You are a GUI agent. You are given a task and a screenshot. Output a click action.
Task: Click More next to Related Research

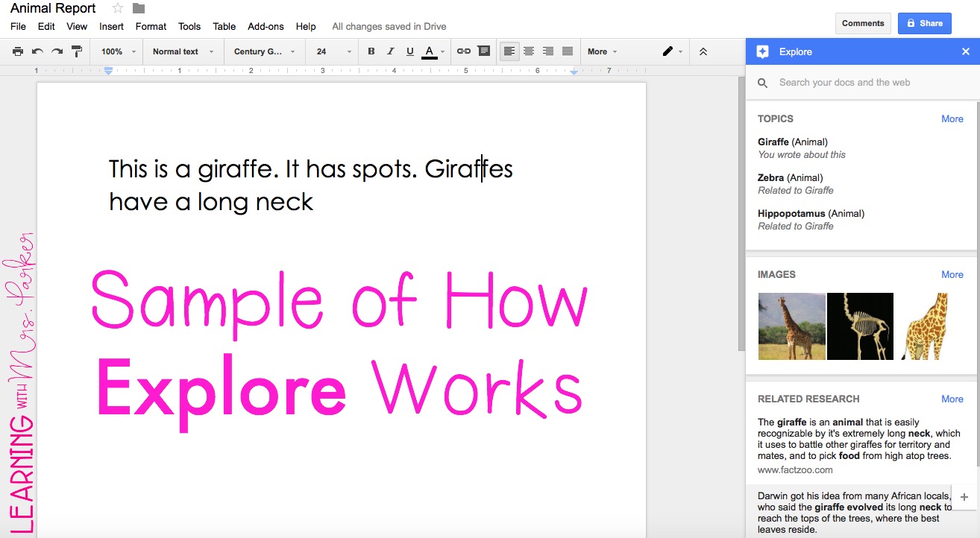tap(952, 399)
